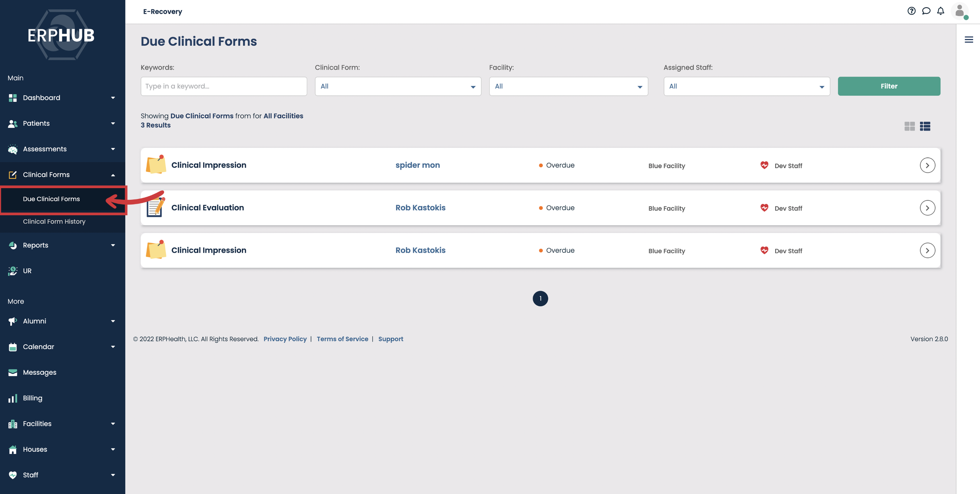
Task: Click page 1 pagination button
Action: [540, 298]
